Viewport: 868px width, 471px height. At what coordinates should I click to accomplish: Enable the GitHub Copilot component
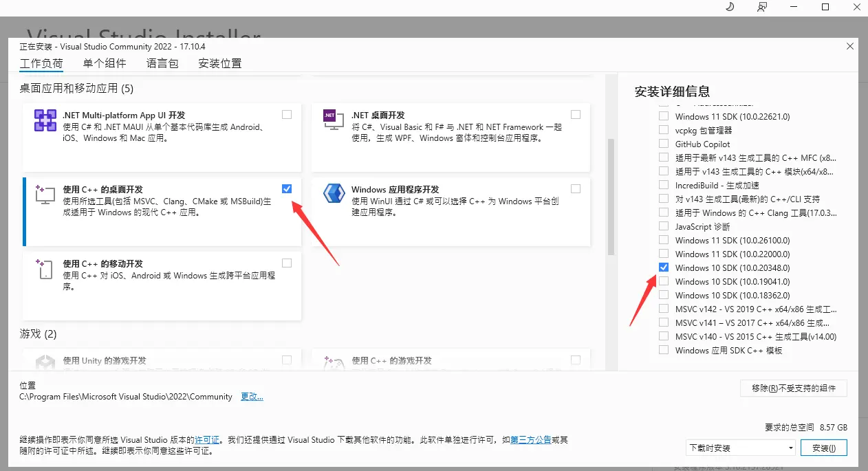664,144
